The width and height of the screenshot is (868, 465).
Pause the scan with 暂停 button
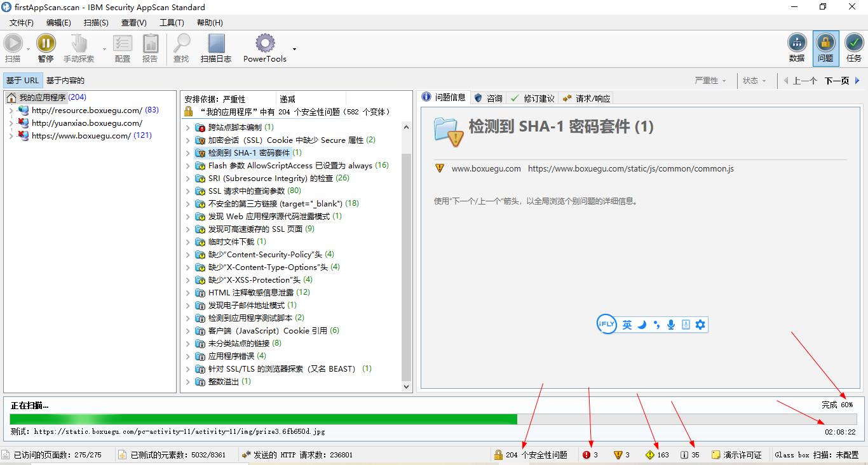coord(46,48)
